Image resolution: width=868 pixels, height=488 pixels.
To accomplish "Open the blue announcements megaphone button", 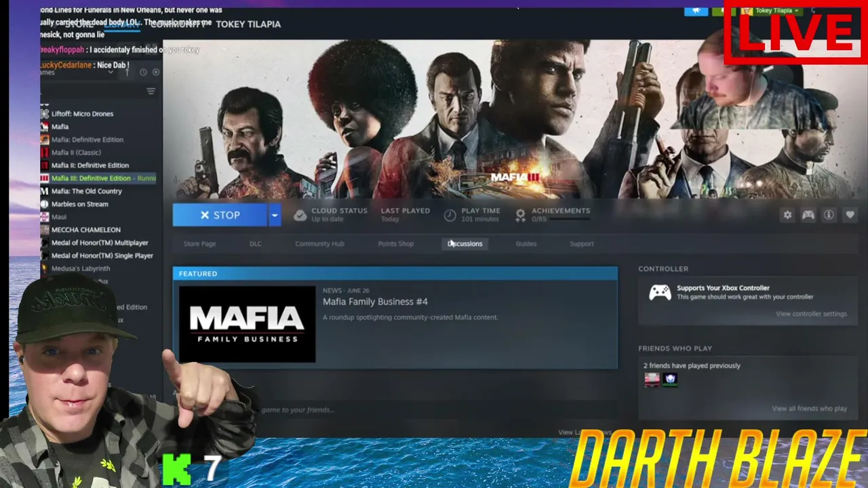I will point(696,11).
